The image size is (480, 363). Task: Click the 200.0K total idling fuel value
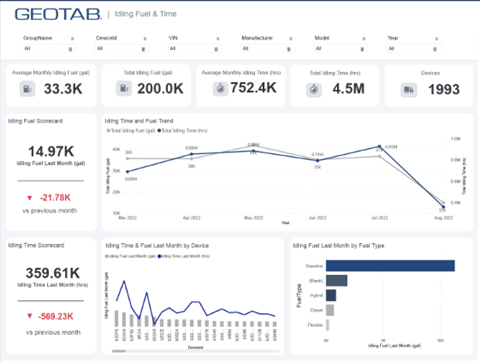(160, 89)
